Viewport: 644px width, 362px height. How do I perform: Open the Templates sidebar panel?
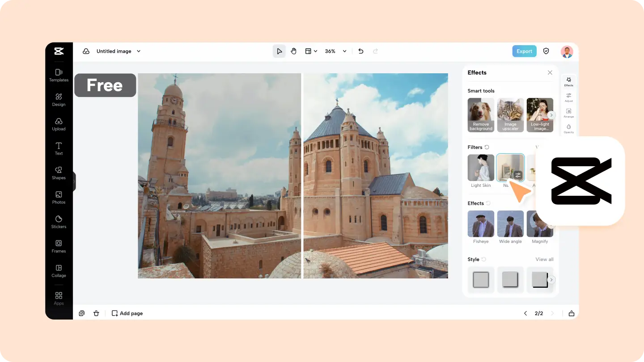tap(59, 75)
